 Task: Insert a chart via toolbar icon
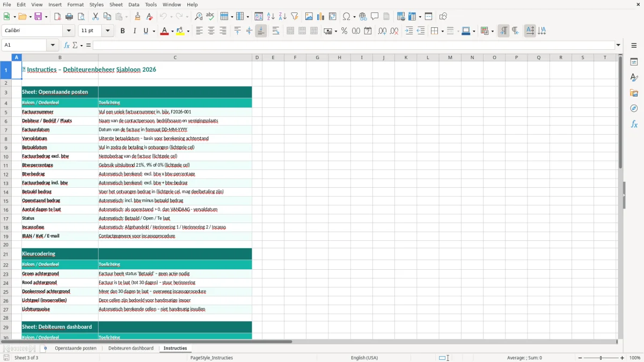point(321,17)
